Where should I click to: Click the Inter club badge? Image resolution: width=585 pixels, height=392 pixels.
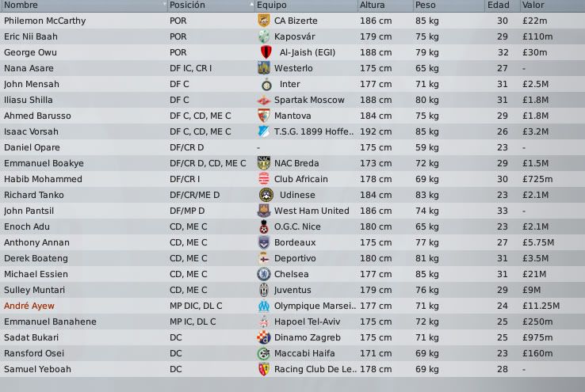(x=264, y=84)
